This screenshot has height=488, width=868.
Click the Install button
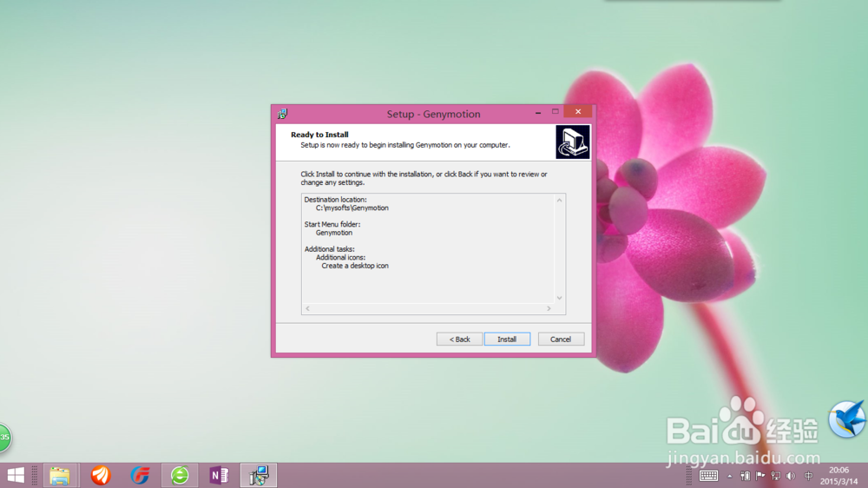[x=507, y=339]
